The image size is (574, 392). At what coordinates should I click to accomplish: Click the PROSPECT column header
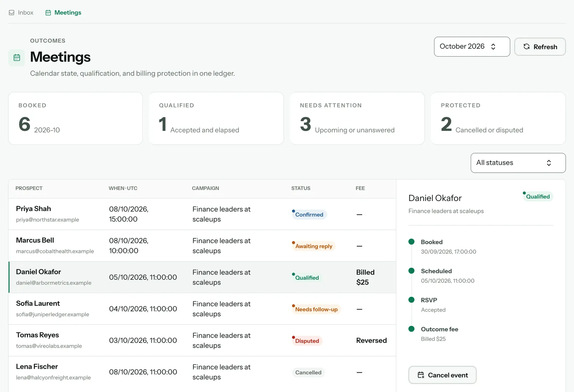pos(29,188)
